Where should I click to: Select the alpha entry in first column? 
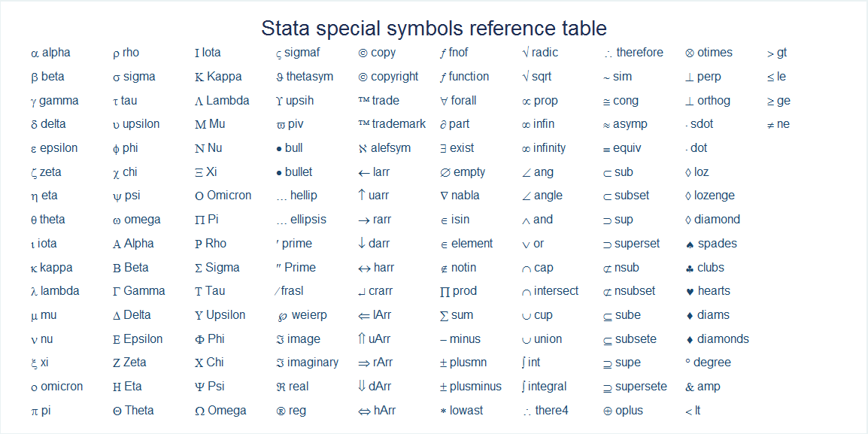click(x=51, y=53)
